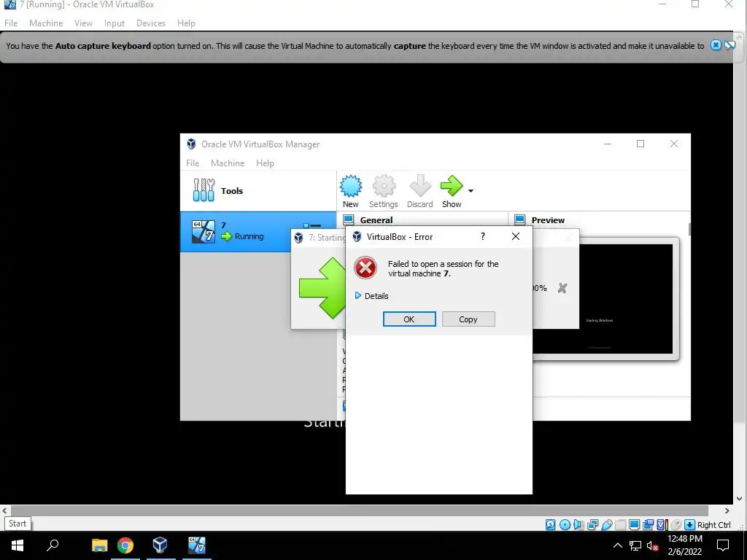Click the audio status icon
The width and height of the screenshot is (747, 560).
coord(578,525)
